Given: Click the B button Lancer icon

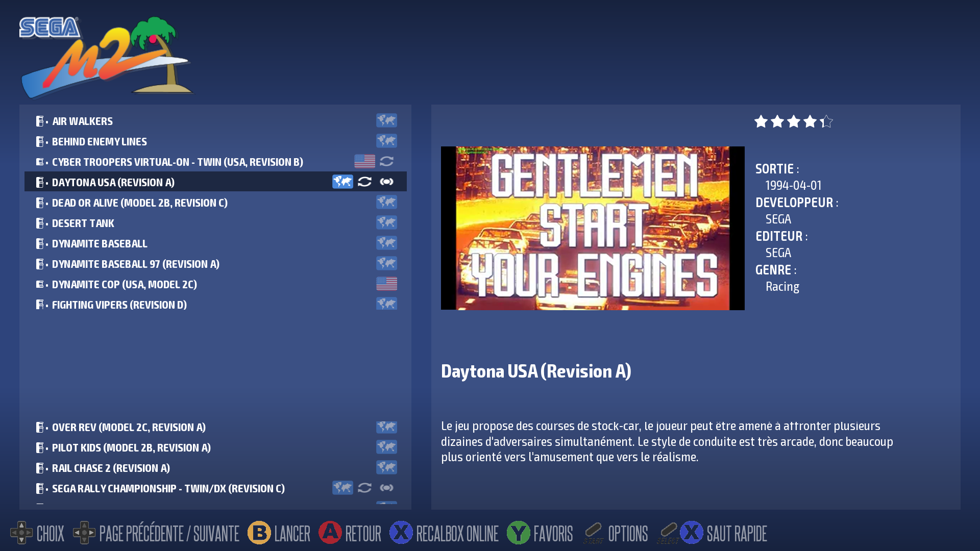Looking at the screenshot, I should 259,533.
